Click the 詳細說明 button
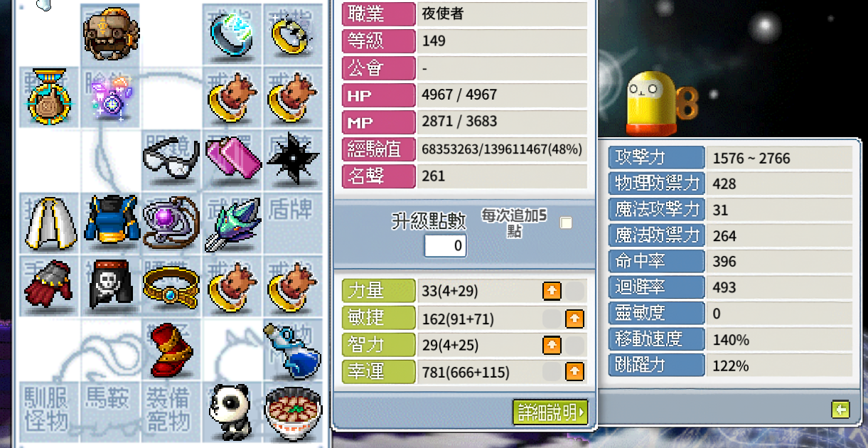Screen dimensions: 868x448 click(550, 412)
